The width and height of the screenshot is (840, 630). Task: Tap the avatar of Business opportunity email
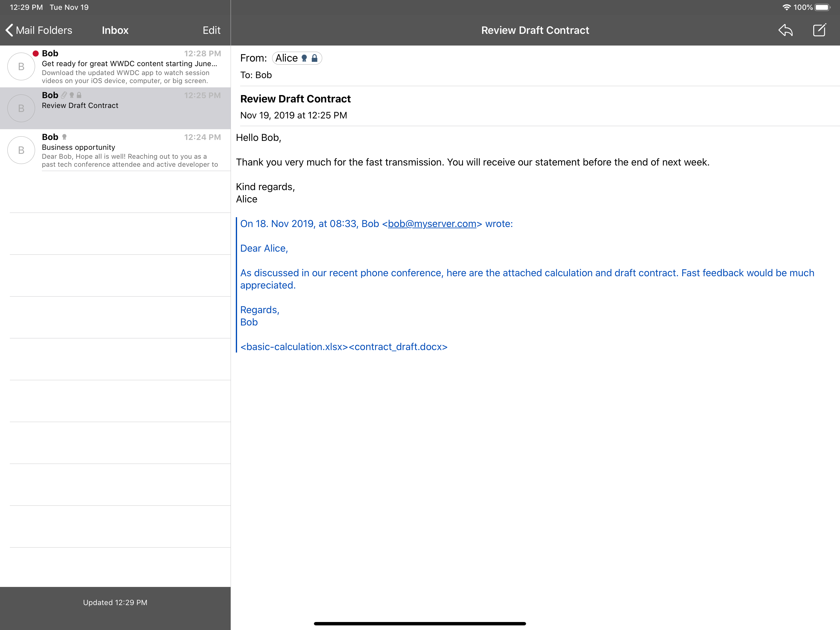pyautogui.click(x=21, y=150)
